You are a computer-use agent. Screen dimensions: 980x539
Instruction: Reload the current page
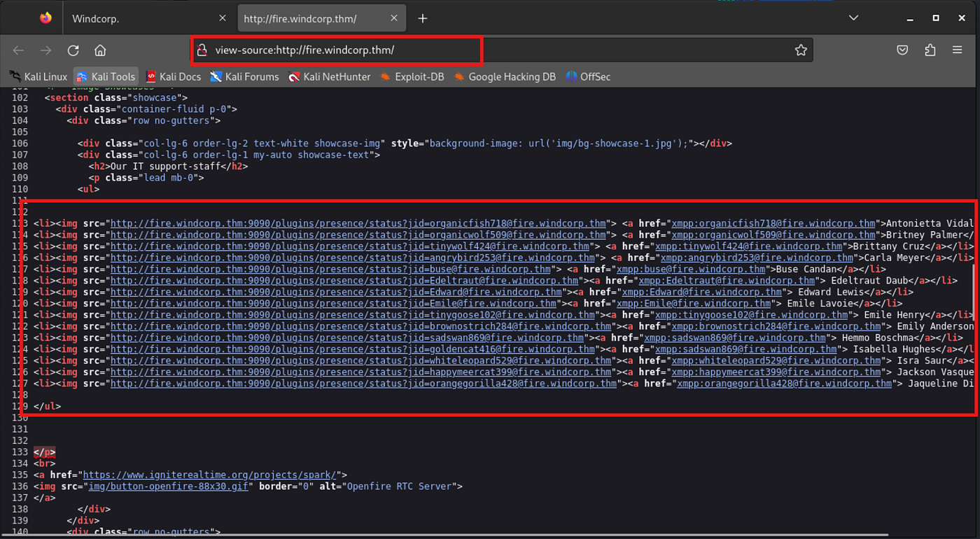73,50
